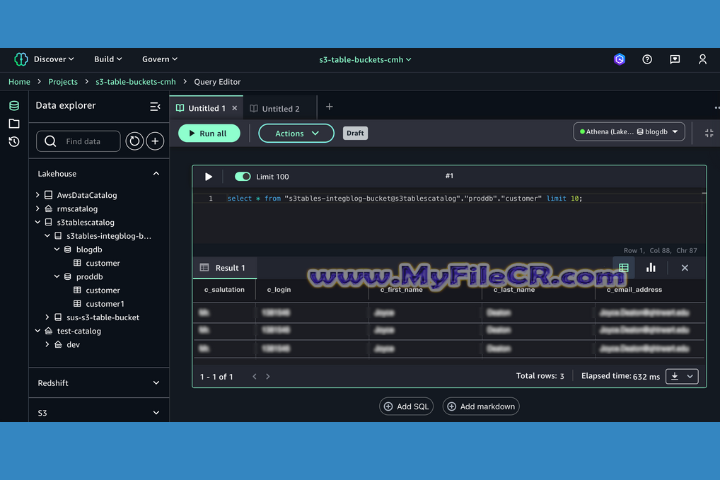Screen dimensions: 720x480
Task: Select the folder icon in left sidebar
Action: tap(14, 124)
